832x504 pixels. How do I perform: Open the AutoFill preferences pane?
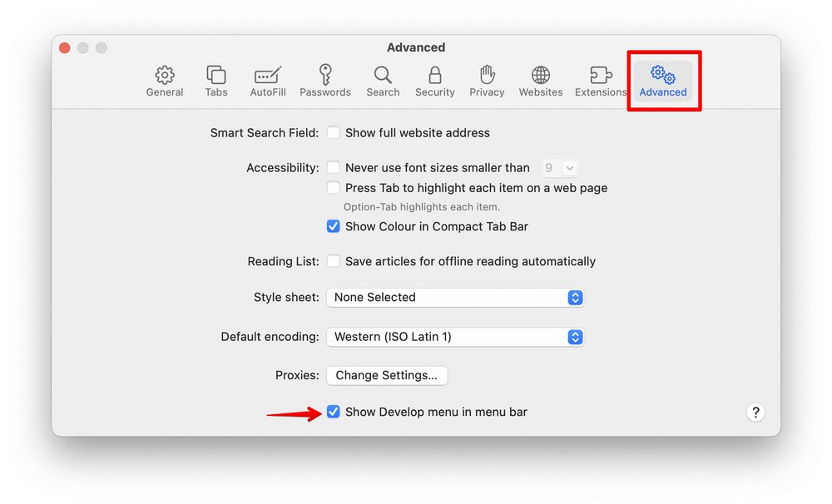(x=267, y=82)
